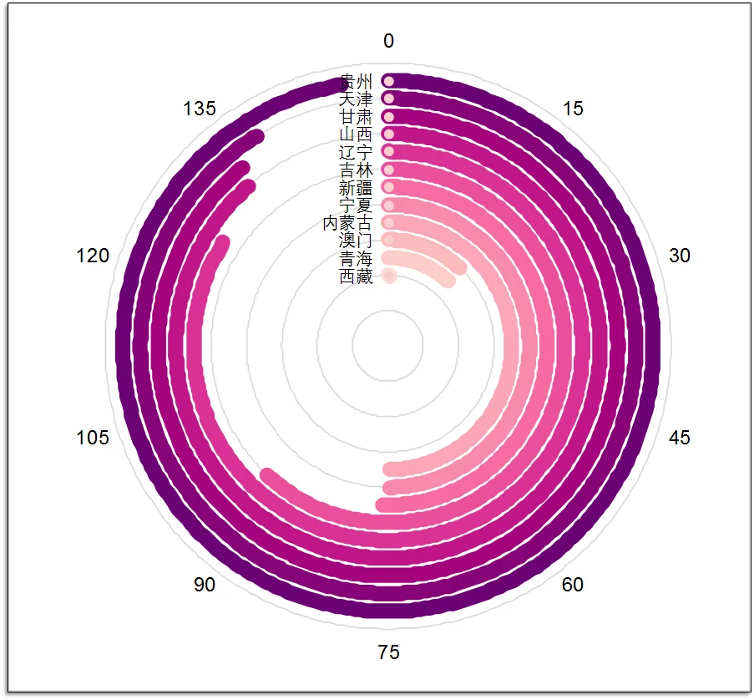
Task: Click the 贵州 category label
Action: (x=357, y=82)
